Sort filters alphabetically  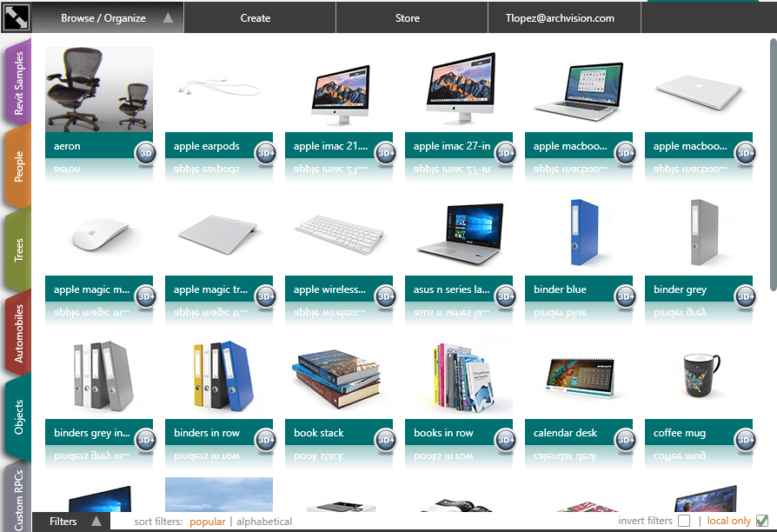[264, 522]
